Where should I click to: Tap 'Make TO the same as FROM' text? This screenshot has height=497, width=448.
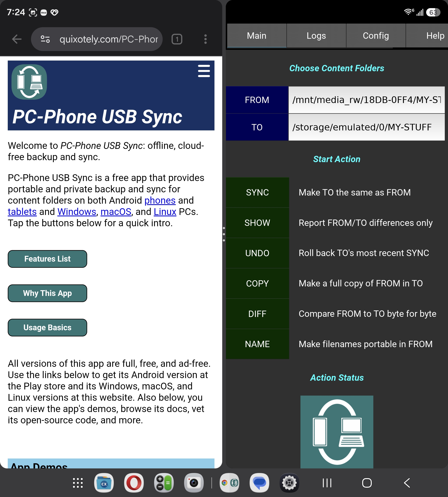pyautogui.click(x=355, y=192)
